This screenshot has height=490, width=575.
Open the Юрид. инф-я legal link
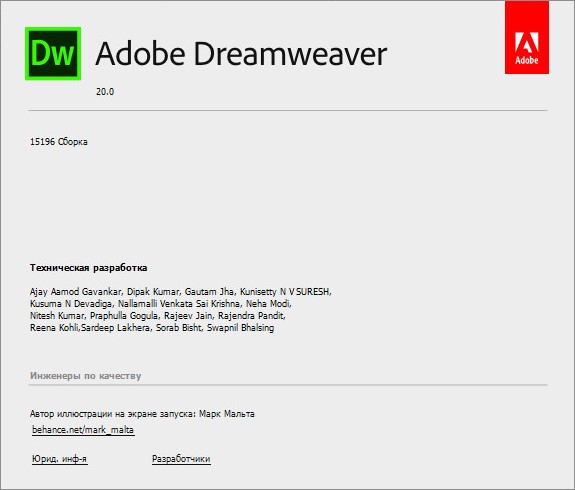(x=59, y=459)
